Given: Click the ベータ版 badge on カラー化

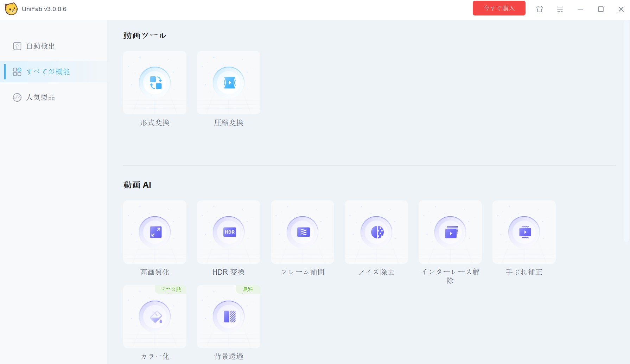Looking at the screenshot, I should click(x=171, y=289).
